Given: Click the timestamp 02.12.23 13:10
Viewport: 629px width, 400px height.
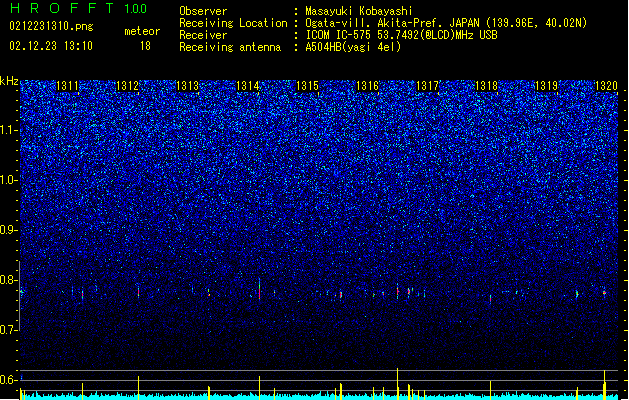Looking at the screenshot, I should [x=51, y=46].
